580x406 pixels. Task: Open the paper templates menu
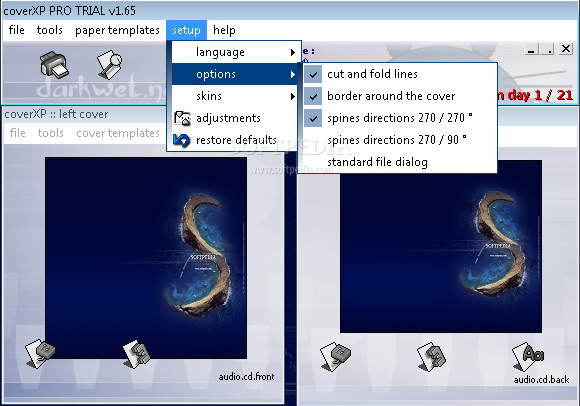point(117,30)
